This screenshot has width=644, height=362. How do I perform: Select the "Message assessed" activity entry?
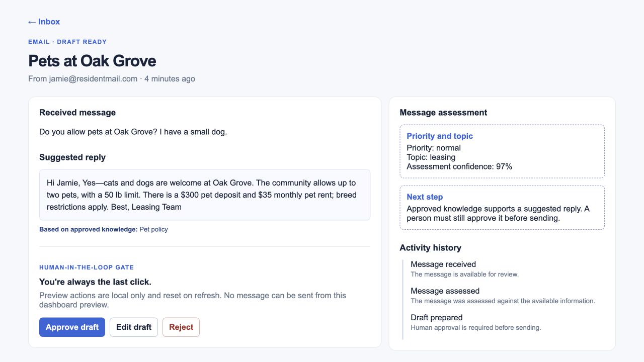click(x=445, y=291)
